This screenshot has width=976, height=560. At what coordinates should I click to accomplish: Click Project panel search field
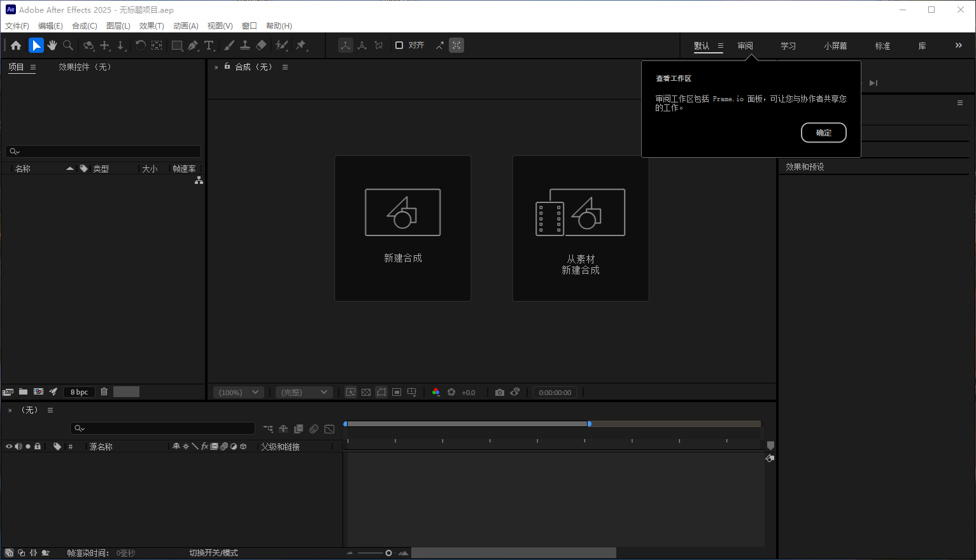pyautogui.click(x=103, y=151)
